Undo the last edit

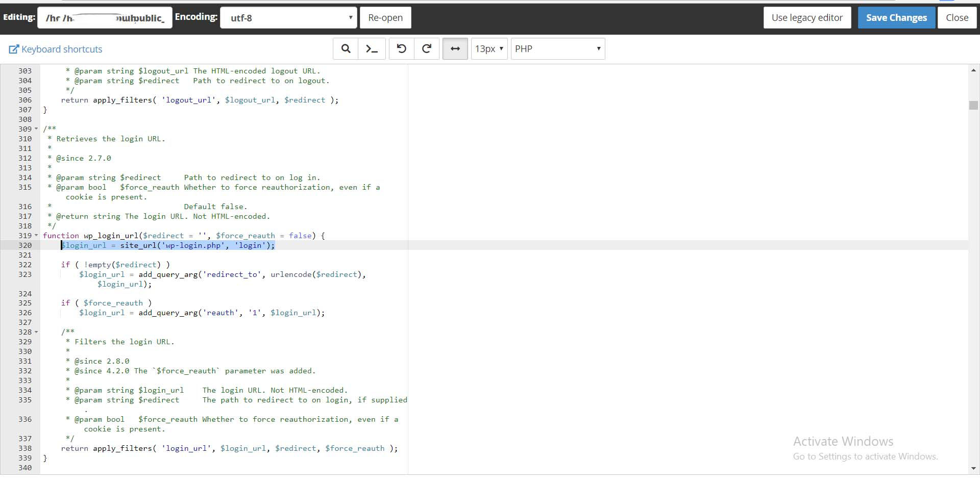click(x=402, y=49)
